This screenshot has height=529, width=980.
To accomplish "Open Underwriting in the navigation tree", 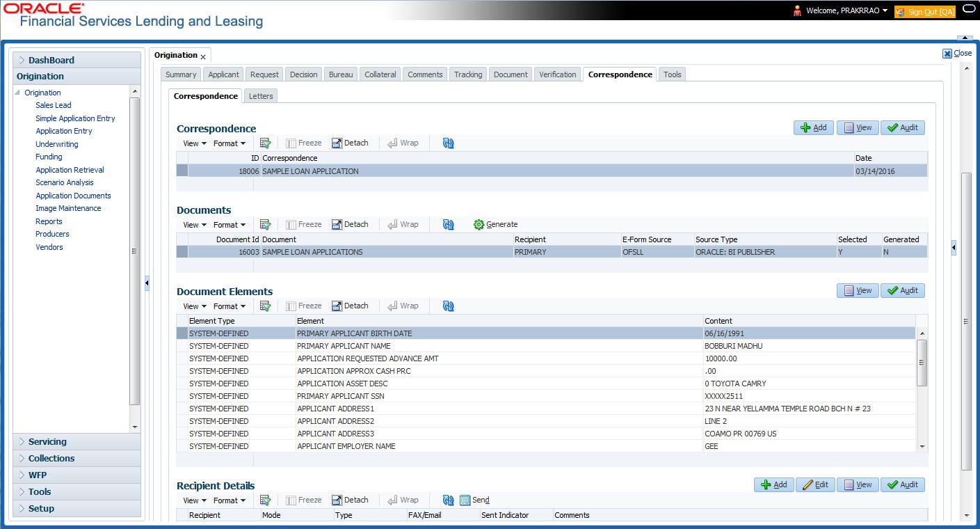I will [x=57, y=144].
